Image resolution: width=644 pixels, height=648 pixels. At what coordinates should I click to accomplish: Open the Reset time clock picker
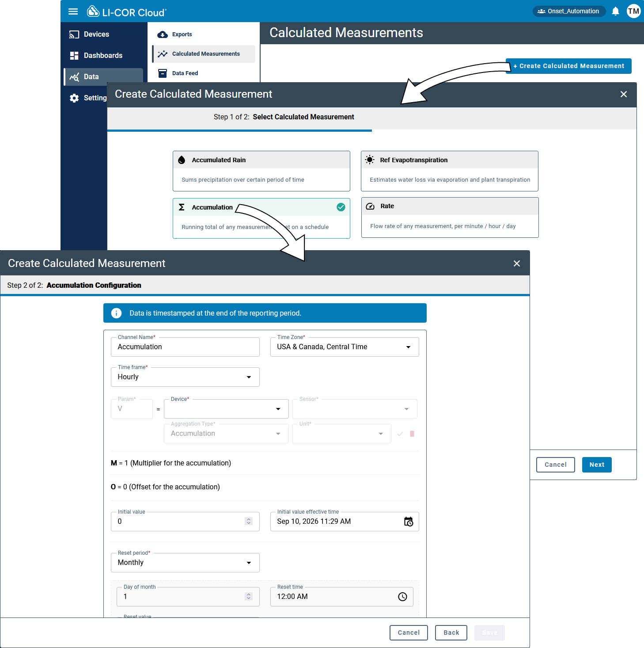pyautogui.click(x=402, y=597)
